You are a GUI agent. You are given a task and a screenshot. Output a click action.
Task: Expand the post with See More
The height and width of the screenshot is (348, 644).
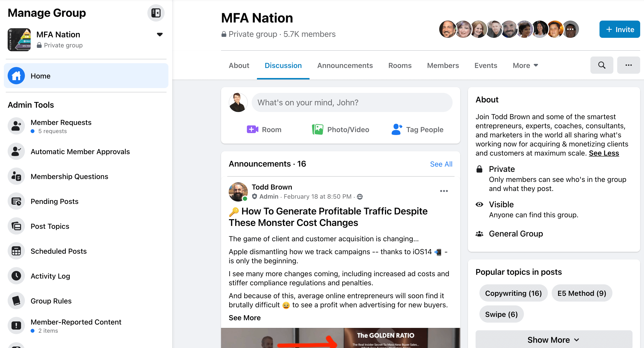244,318
